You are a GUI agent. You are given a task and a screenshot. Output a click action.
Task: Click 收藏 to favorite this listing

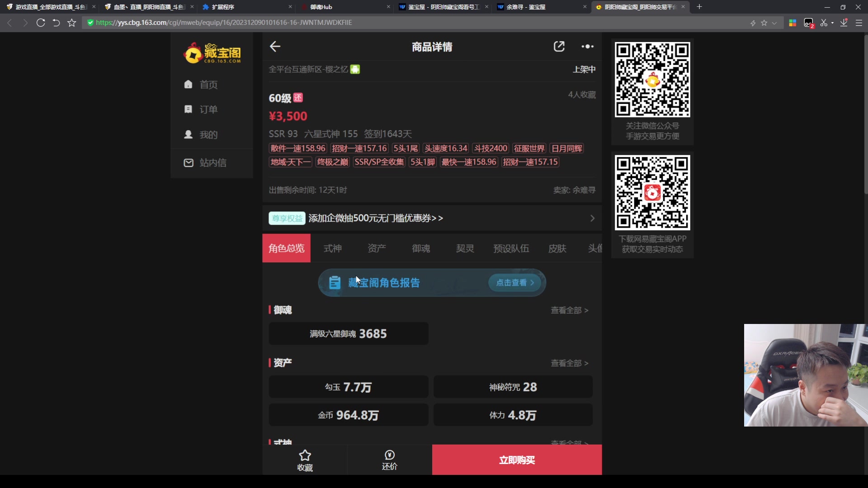(305, 460)
